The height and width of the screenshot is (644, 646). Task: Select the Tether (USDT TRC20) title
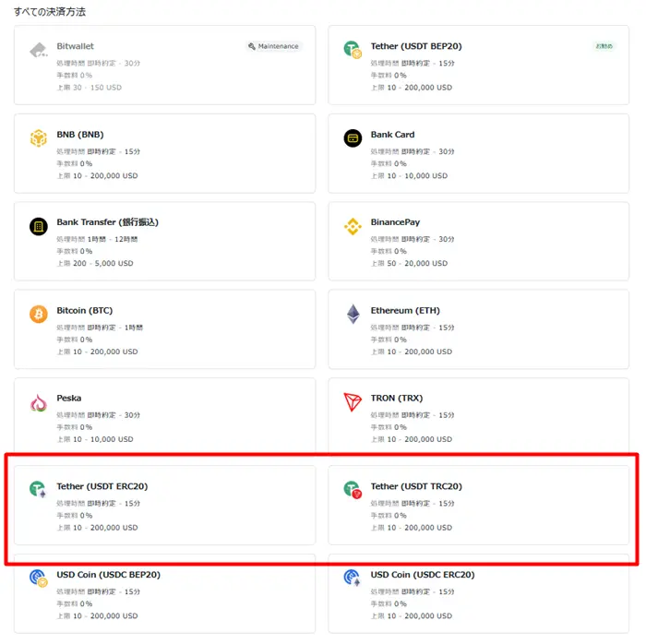[416, 486]
